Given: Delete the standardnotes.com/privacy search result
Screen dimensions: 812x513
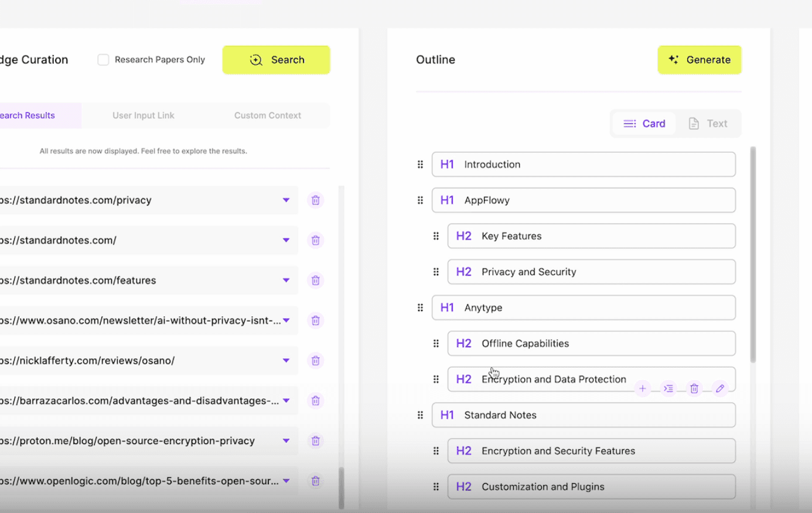Looking at the screenshot, I should click(315, 200).
